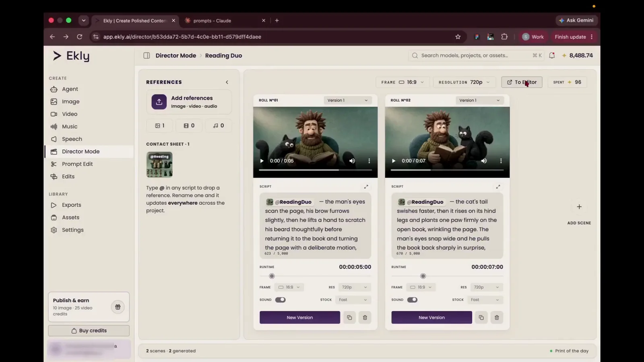Open Version 1 dropdown for Roll N°02
Screen dimensions: 644x362
pyautogui.click(x=479, y=100)
